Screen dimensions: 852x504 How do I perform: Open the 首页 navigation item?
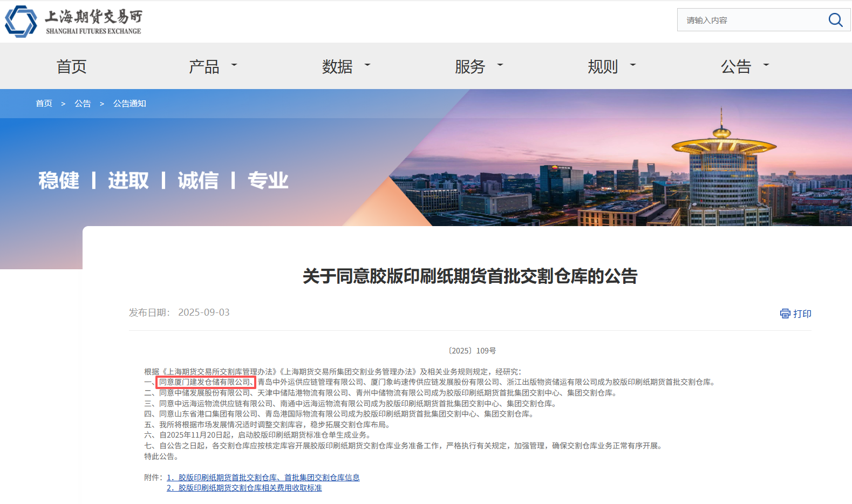pos(71,66)
